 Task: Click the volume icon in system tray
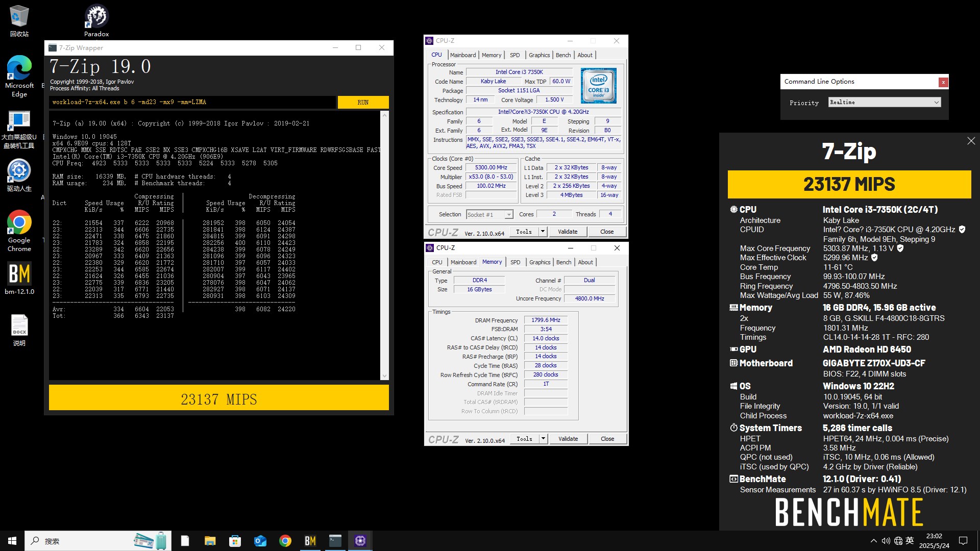[886, 541]
